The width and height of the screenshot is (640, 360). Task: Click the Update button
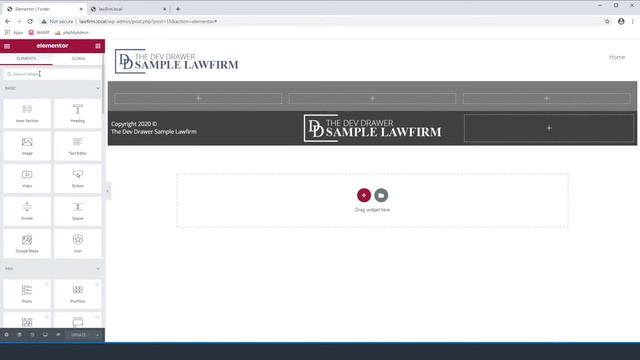pyautogui.click(x=79, y=335)
